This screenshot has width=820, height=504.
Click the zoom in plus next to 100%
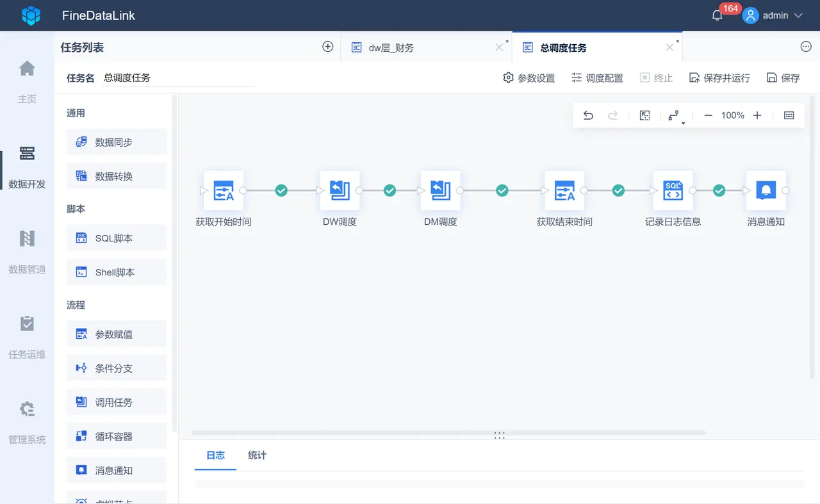point(757,115)
